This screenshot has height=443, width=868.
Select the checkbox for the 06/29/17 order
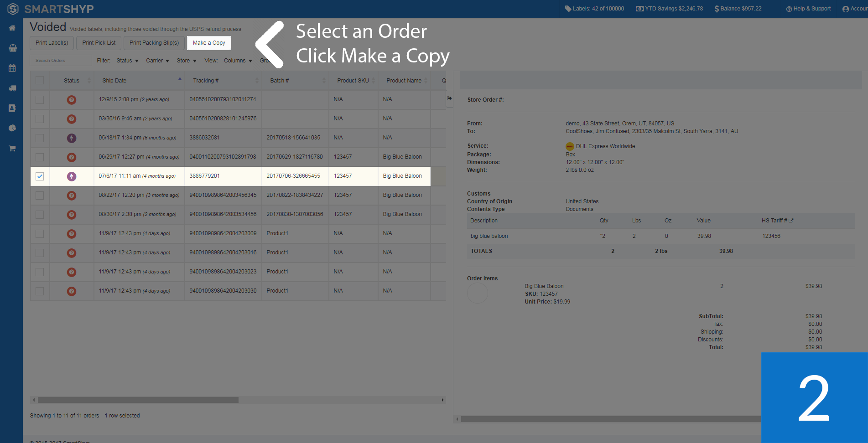coord(40,157)
